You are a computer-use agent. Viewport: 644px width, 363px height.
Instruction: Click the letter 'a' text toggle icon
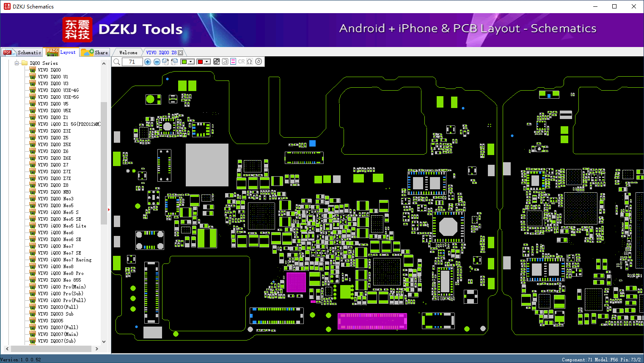pyautogui.click(x=225, y=61)
